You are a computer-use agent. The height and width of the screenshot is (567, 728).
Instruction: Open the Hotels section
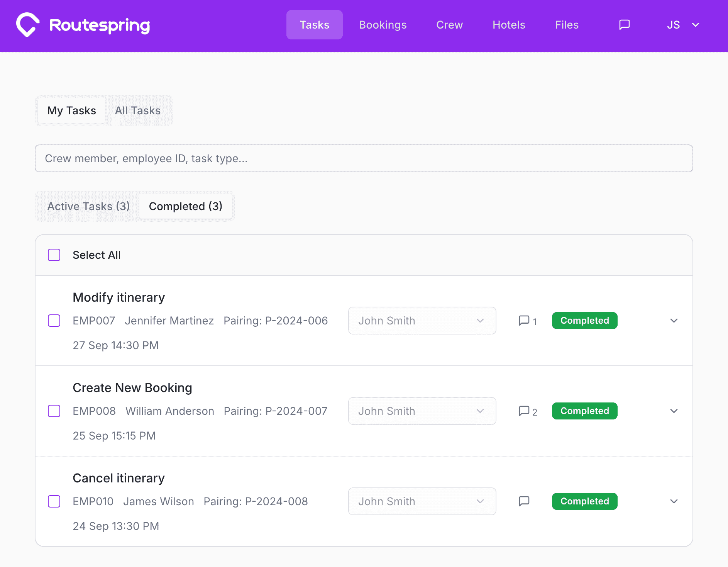pyautogui.click(x=509, y=25)
